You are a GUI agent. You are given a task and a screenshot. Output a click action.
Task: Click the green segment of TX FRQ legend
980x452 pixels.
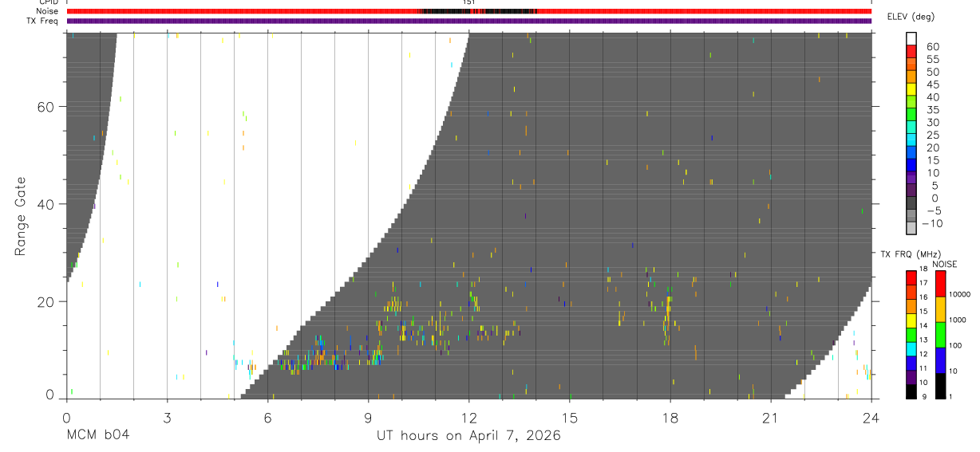(911, 335)
